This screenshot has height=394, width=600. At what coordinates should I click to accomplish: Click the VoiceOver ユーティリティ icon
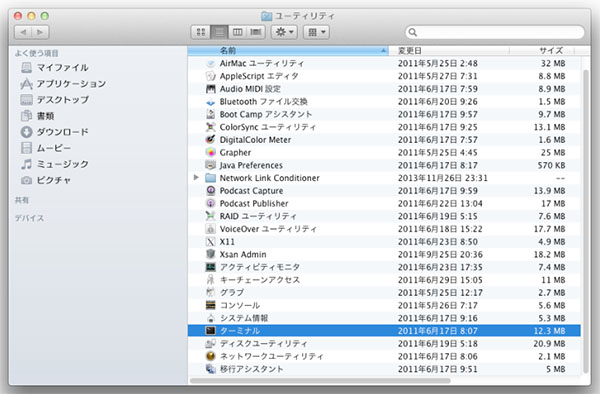click(210, 229)
